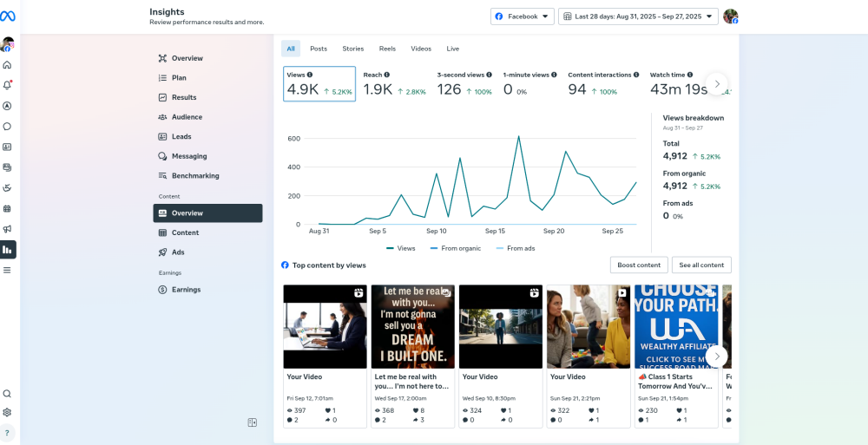
Task: Open settings gear in left rail
Action: tap(8, 413)
